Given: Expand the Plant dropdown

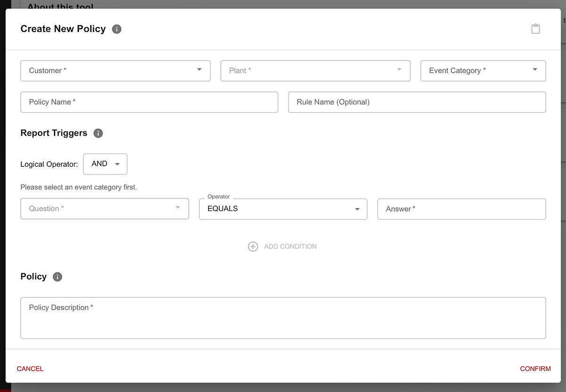Looking at the screenshot, I should [315, 71].
